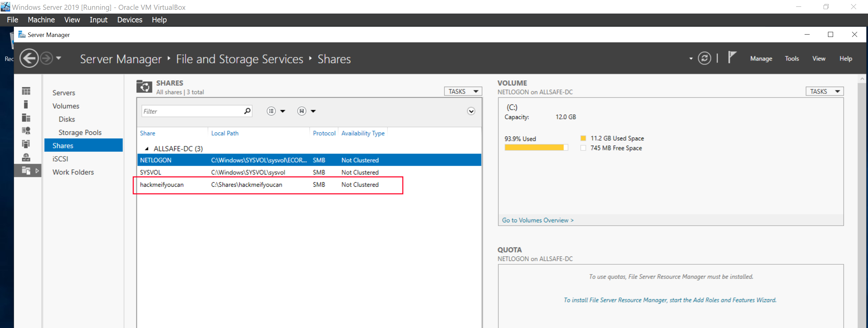This screenshot has width=868, height=328.
Task: Sort by the Share column header
Action: 147,133
